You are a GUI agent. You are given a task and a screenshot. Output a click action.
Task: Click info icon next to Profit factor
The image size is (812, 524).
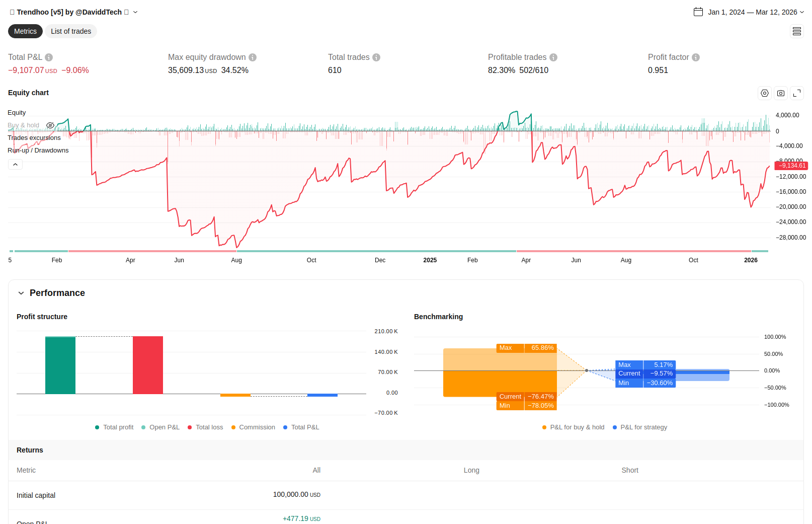click(696, 57)
